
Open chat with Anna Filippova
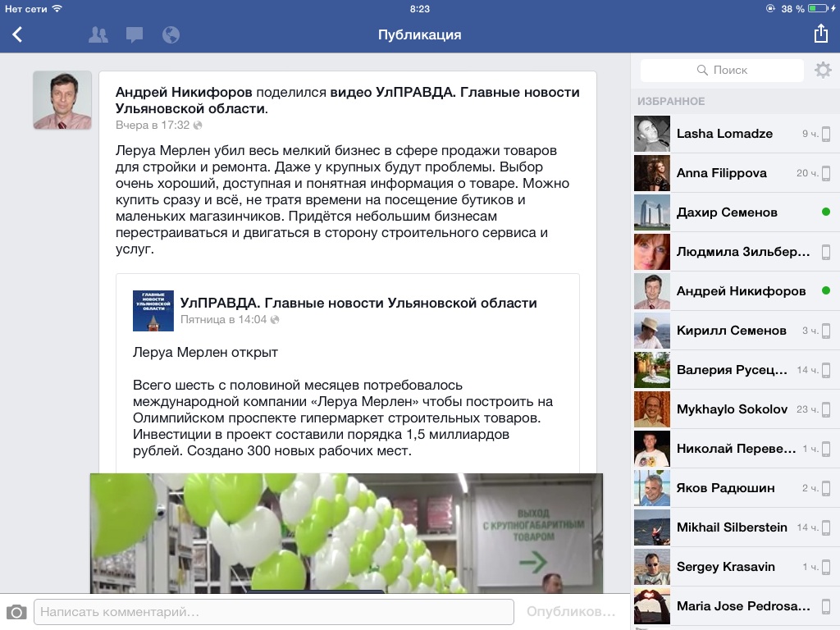pos(721,173)
